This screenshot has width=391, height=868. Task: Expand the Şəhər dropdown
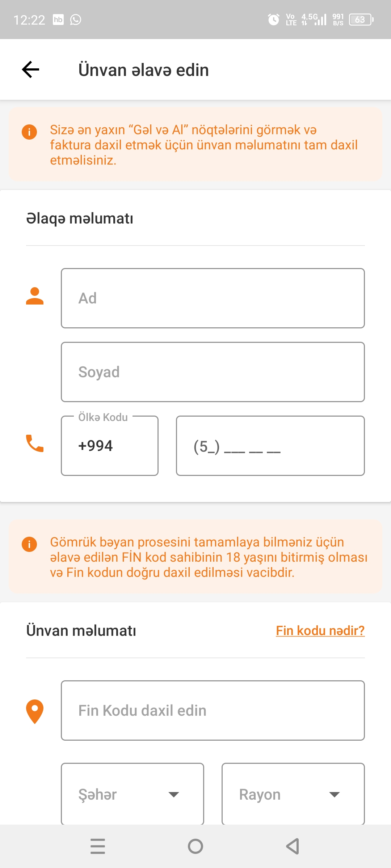pyautogui.click(x=133, y=794)
